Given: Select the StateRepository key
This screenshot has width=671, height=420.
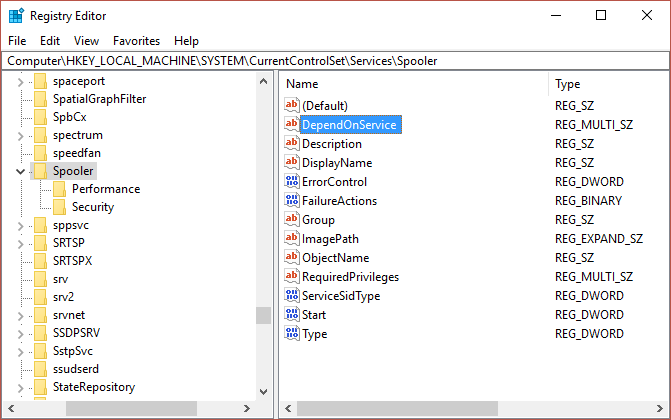Looking at the screenshot, I should coord(93,387).
